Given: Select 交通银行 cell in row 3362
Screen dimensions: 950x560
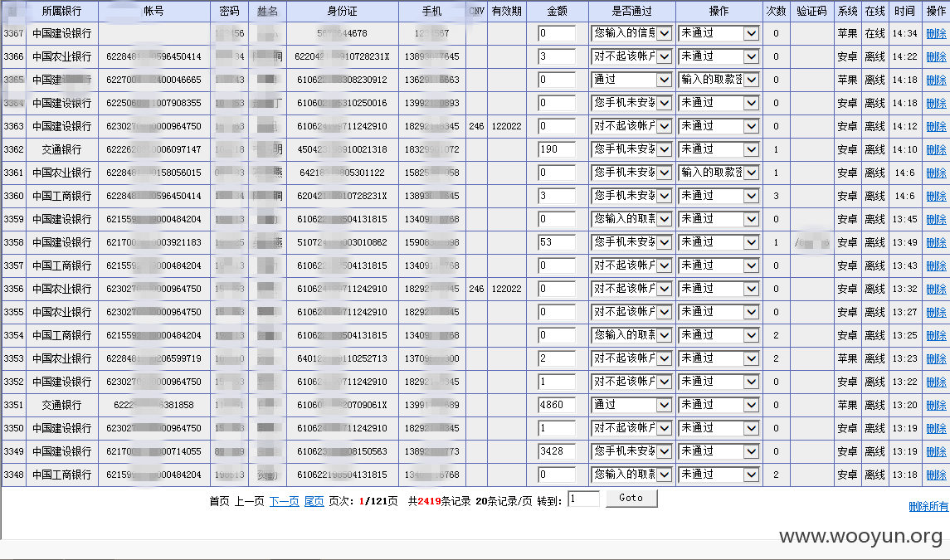Looking at the screenshot, I should pyautogui.click(x=61, y=149).
